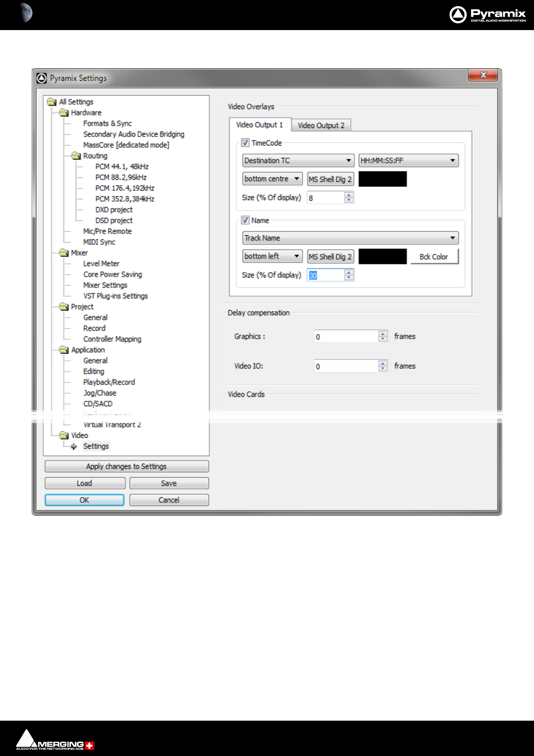
Task: Click Apply changes to Settings
Action: (127, 466)
